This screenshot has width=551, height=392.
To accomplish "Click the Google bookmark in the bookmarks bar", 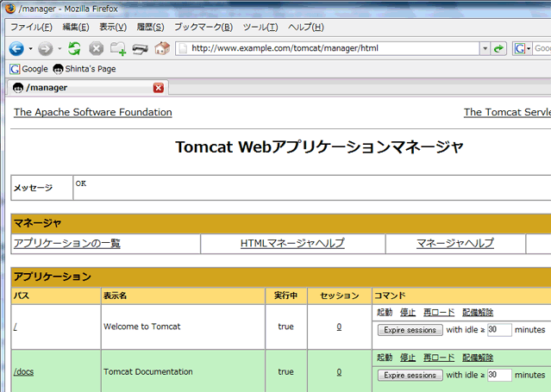I will click(x=28, y=68).
